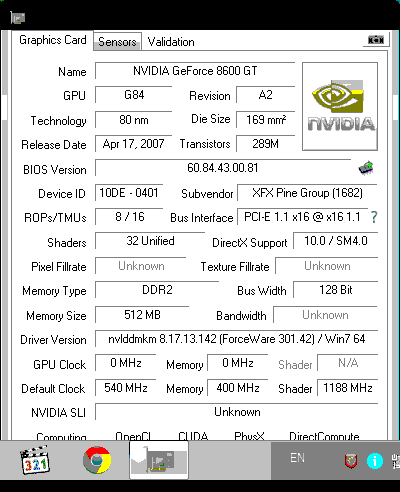The width and height of the screenshot is (400, 492).
Task: Click the cyan info tray icon
Action: tap(375, 461)
